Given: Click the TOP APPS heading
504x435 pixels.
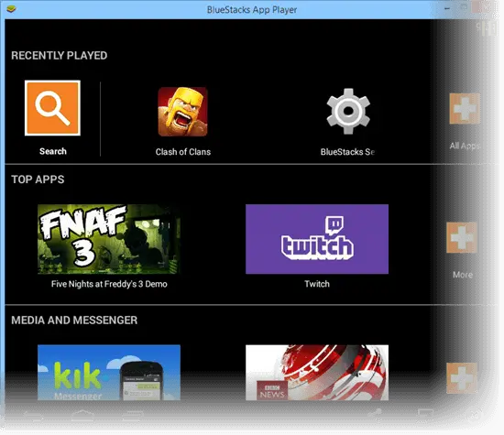Looking at the screenshot, I should [x=38, y=179].
